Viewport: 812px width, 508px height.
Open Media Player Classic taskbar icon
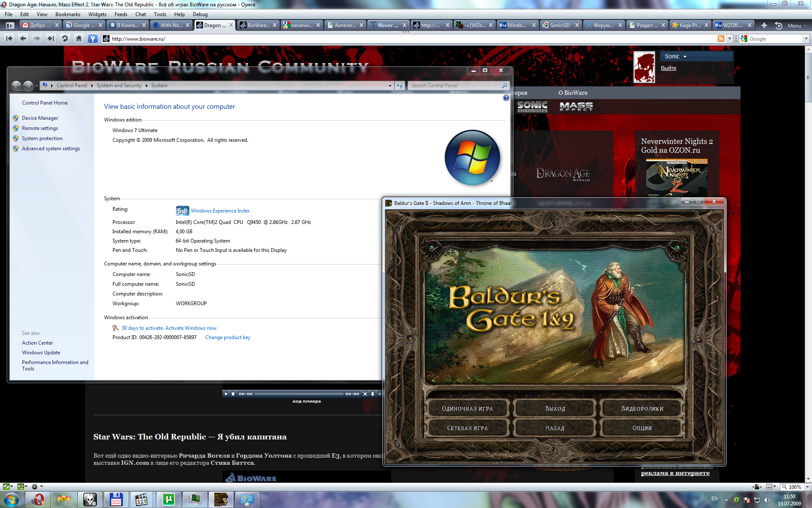click(142, 500)
